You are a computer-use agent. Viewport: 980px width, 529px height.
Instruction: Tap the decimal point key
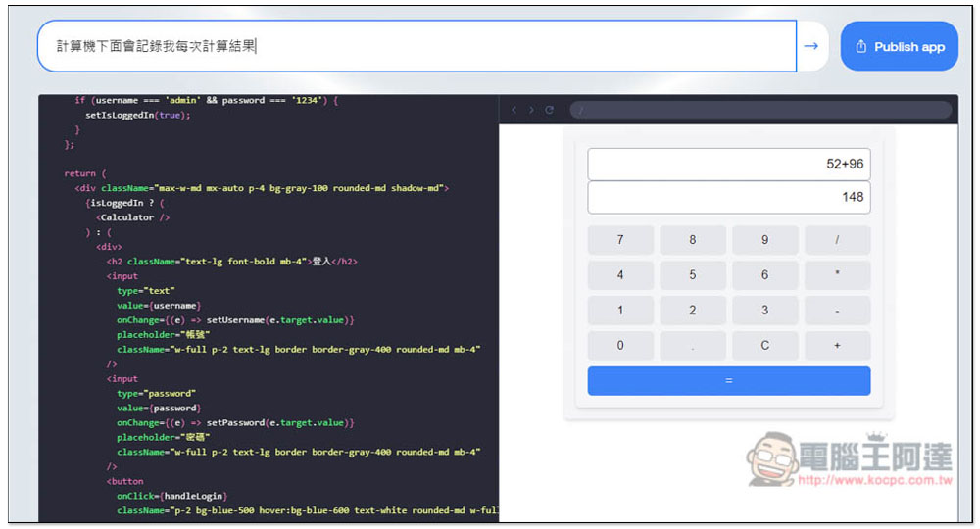point(693,346)
